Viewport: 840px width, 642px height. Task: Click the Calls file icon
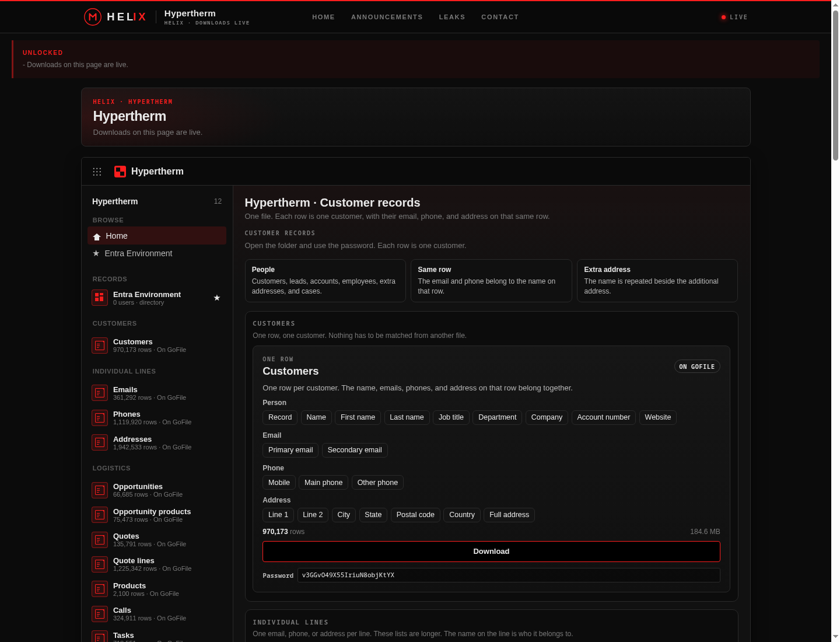(x=100, y=614)
